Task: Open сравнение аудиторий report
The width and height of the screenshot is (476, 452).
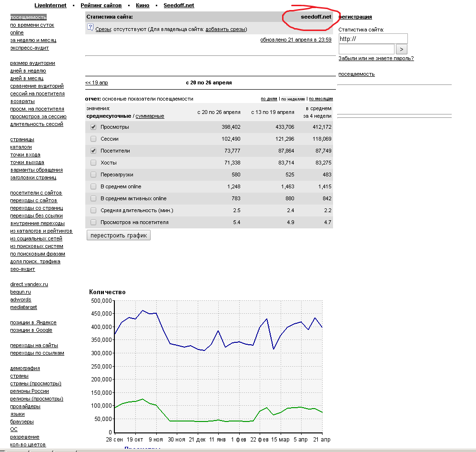Action: (x=37, y=86)
